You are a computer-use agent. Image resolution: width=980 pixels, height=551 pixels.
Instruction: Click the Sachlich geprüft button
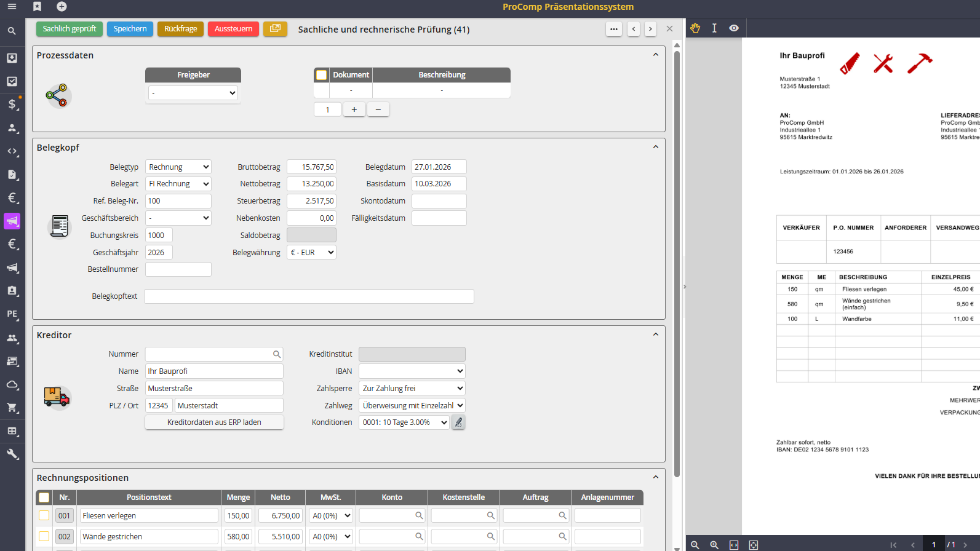point(70,29)
